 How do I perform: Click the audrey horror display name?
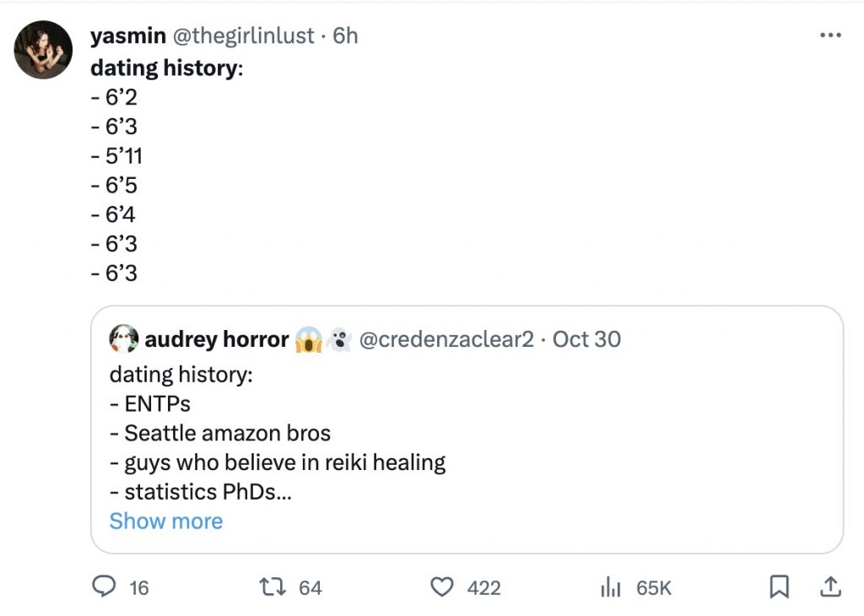217,339
